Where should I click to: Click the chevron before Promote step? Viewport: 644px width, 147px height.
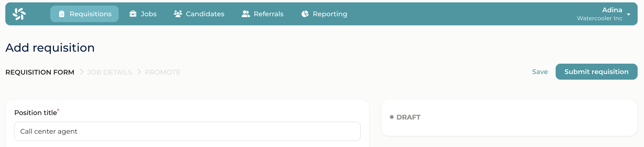point(139,72)
